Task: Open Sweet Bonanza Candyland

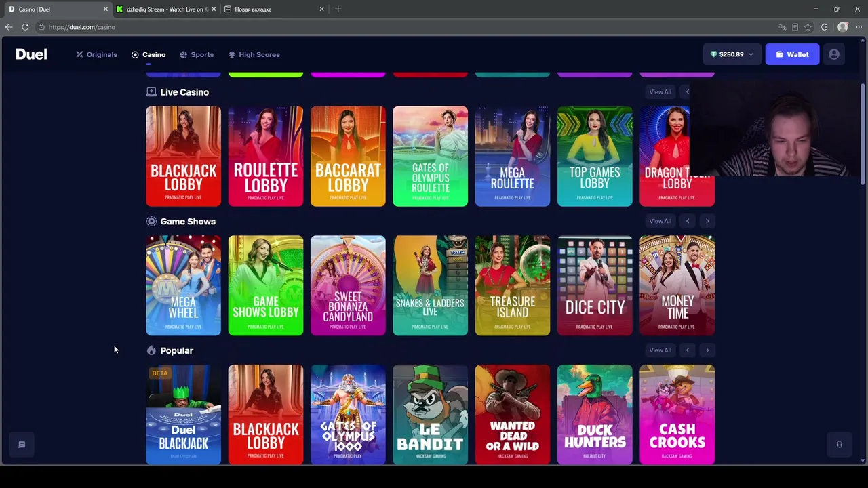Action: (348, 285)
